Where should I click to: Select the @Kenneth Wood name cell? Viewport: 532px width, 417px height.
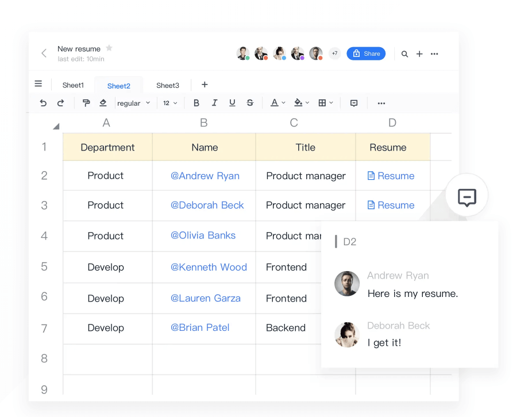209,267
